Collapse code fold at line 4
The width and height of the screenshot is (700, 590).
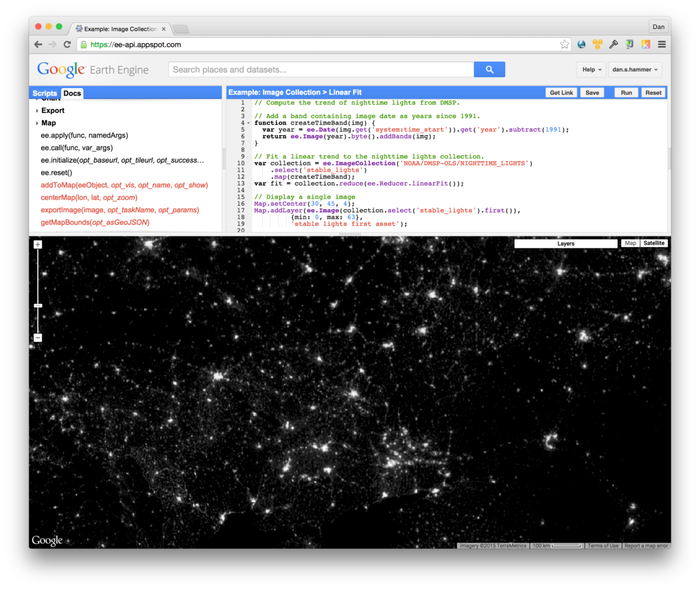248,123
